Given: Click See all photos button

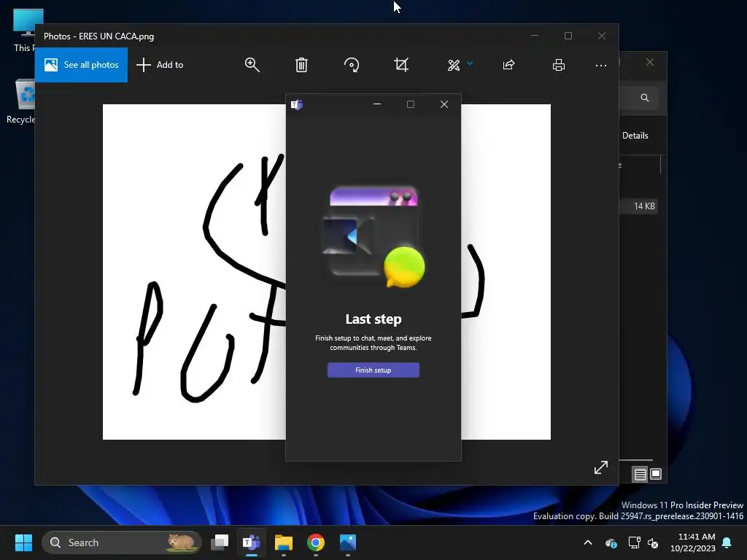Looking at the screenshot, I should click(81, 65).
